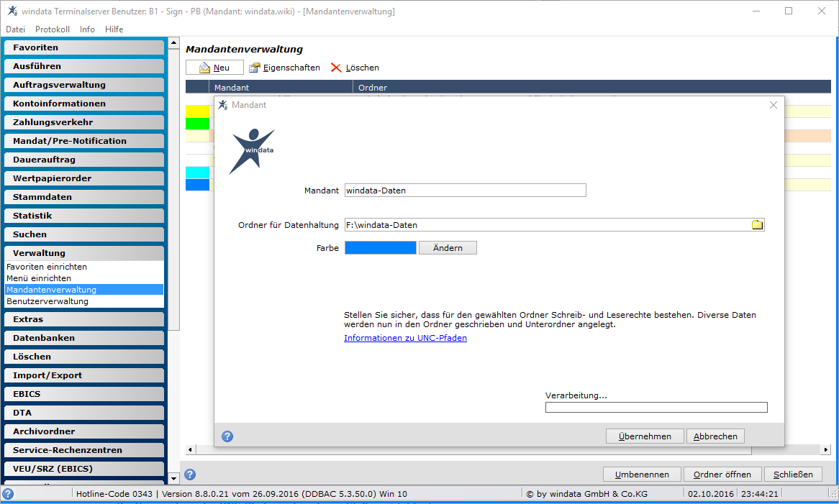Viewport: 839px width, 504px height.
Task: Open the Info menu
Action: (x=87, y=29)
